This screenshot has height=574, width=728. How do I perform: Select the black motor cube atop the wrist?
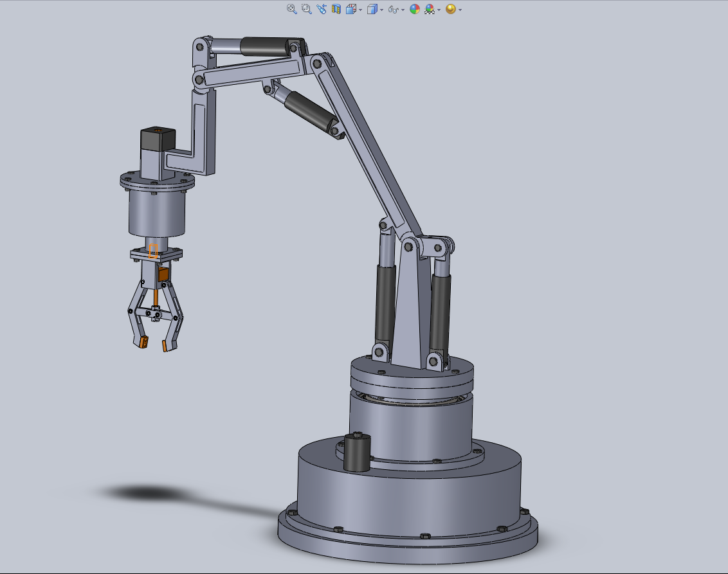pyautogui.click(x=158, y=139)
